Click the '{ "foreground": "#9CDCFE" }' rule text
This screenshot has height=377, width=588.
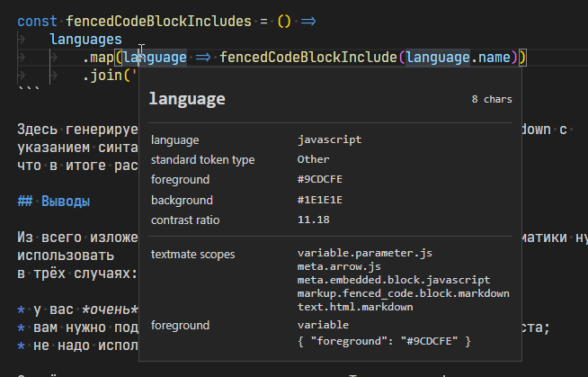point(384,341)
